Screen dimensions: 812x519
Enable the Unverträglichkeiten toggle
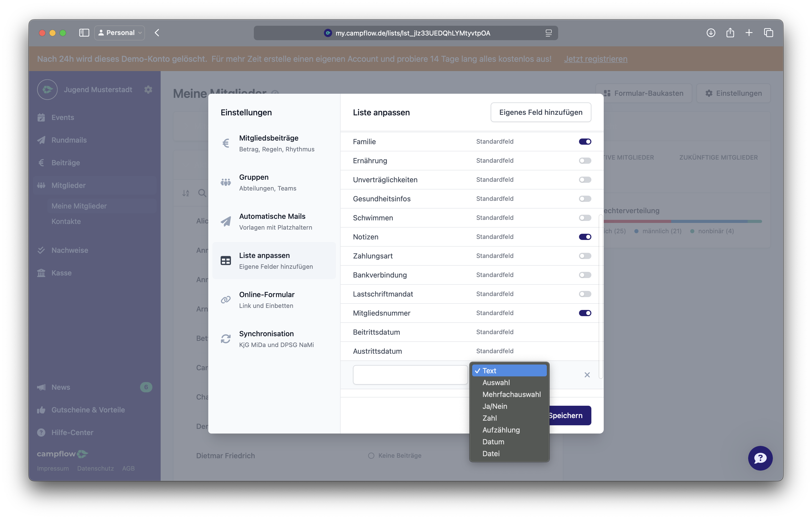point(585,180)
